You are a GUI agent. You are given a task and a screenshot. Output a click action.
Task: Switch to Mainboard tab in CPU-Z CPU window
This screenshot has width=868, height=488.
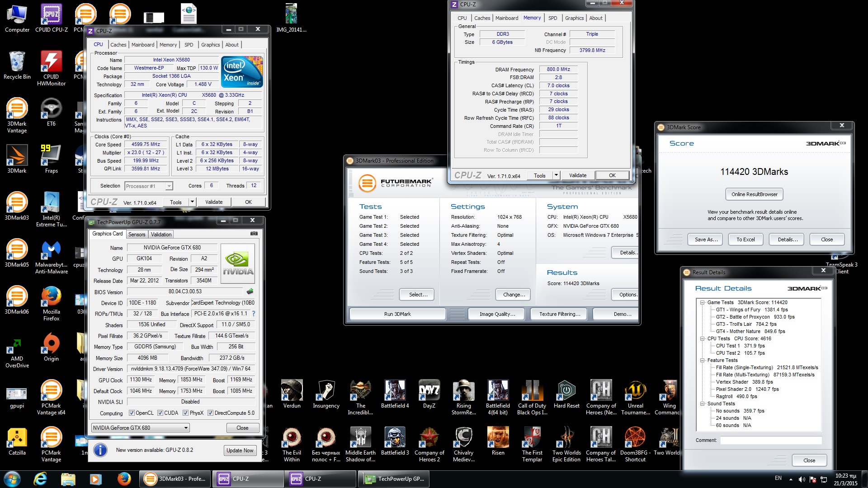143,45
